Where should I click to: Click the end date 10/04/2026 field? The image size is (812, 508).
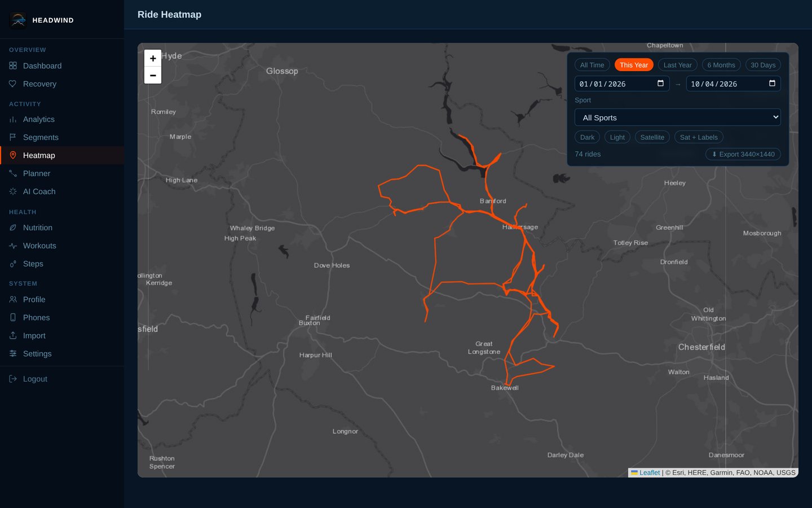[x=734, y=84]
